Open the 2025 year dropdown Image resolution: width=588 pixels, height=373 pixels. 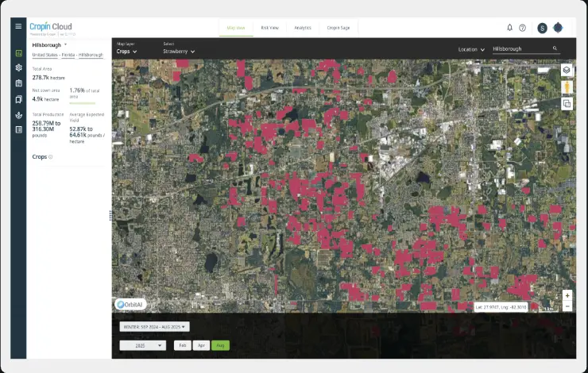[x=142, y=345]
